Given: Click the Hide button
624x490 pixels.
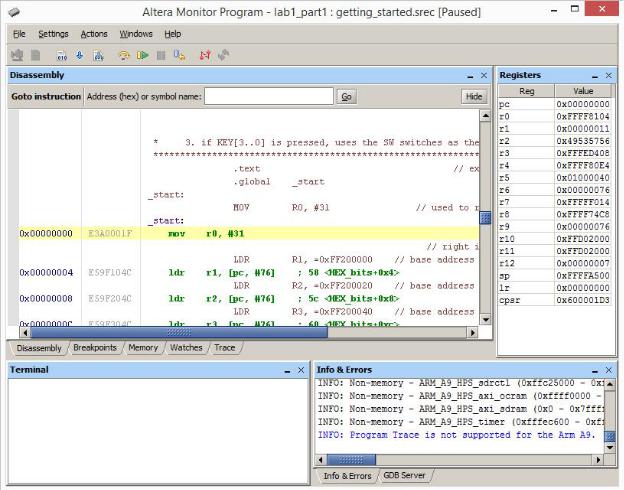Looking at the screenshot, I should [x=474, y=97].
